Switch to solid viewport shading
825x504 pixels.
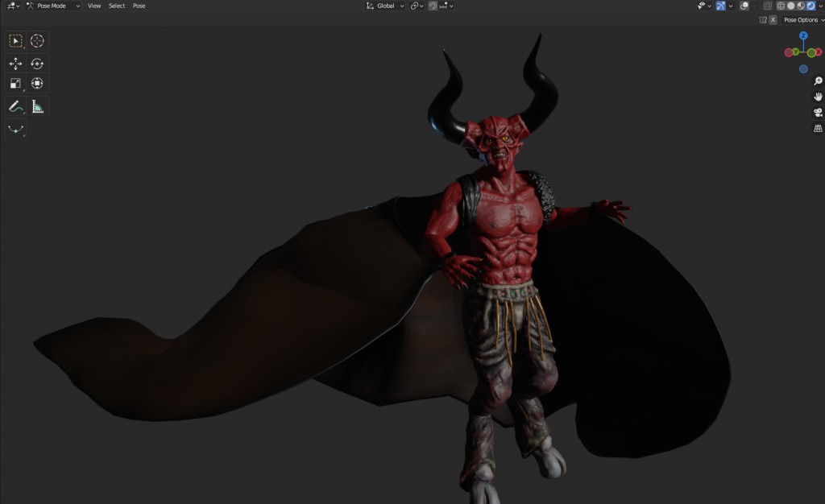791,6
